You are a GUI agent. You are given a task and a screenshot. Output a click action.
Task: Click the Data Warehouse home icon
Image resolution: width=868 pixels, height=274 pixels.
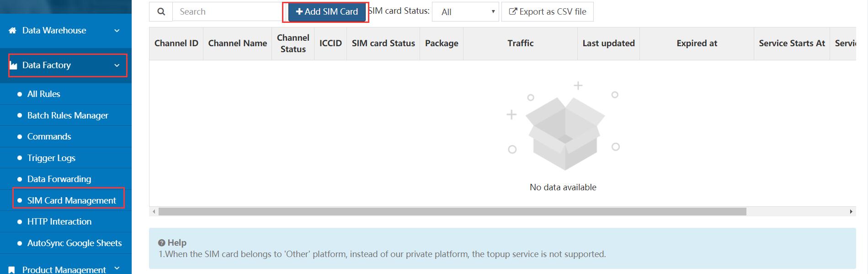coord(13,31)
